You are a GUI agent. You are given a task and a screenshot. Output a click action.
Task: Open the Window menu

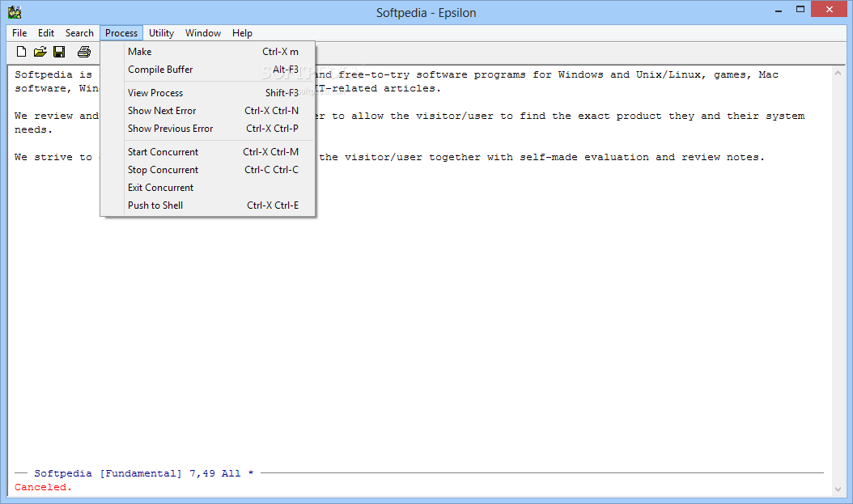coord(203,33)
